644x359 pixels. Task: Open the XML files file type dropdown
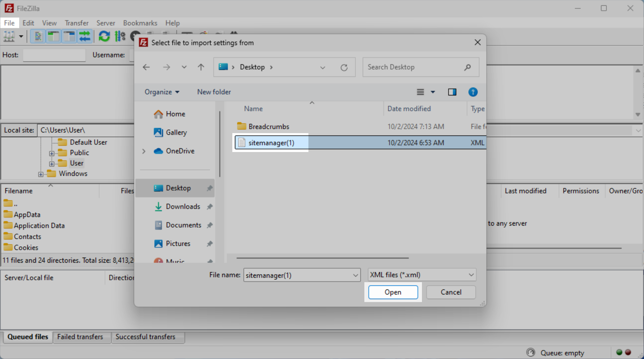(421, 275)
